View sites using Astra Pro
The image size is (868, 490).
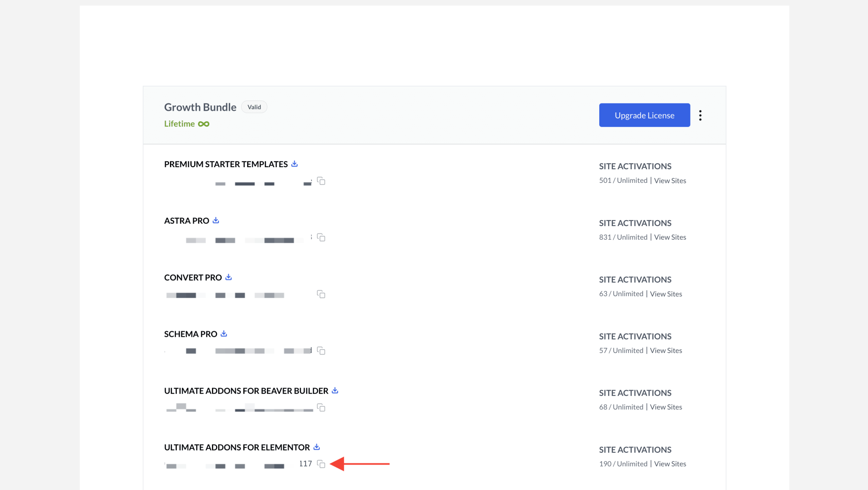pos(670,237)
